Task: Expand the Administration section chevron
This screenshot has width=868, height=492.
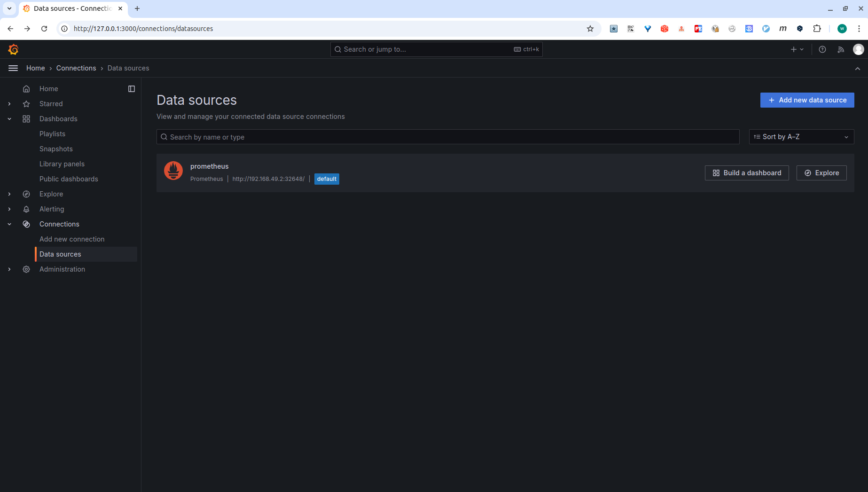Action: coord(9,269)
